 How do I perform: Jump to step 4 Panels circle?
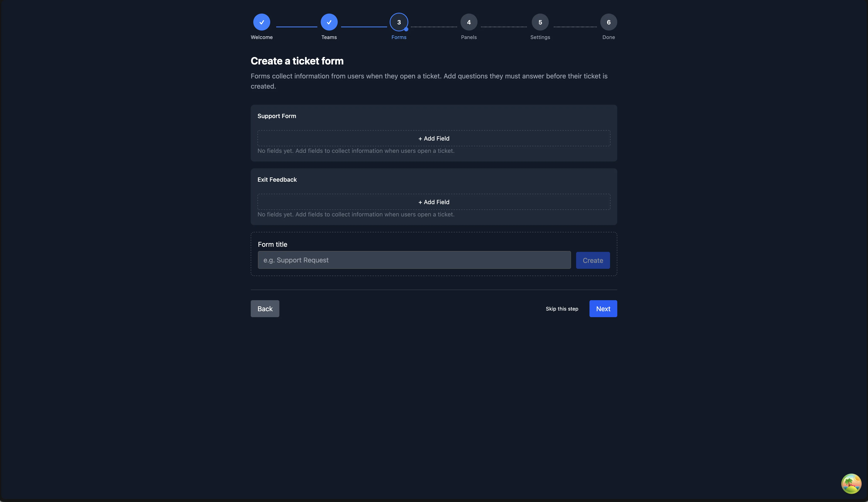(469, 22)
